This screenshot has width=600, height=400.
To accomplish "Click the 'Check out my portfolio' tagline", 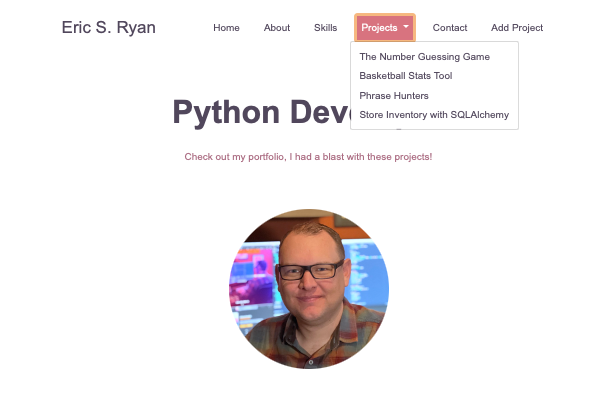I will (x=308, y=157).
